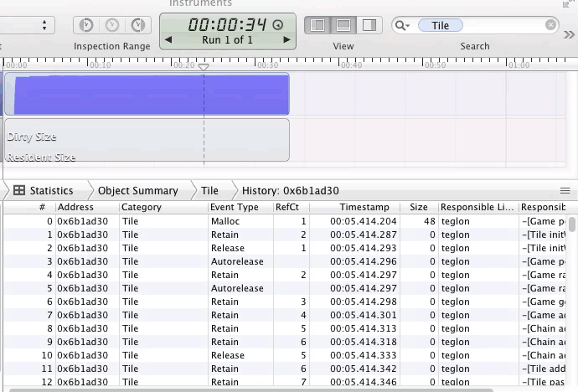
Task: Click the Resident Size track label
Action: (41, 157)
